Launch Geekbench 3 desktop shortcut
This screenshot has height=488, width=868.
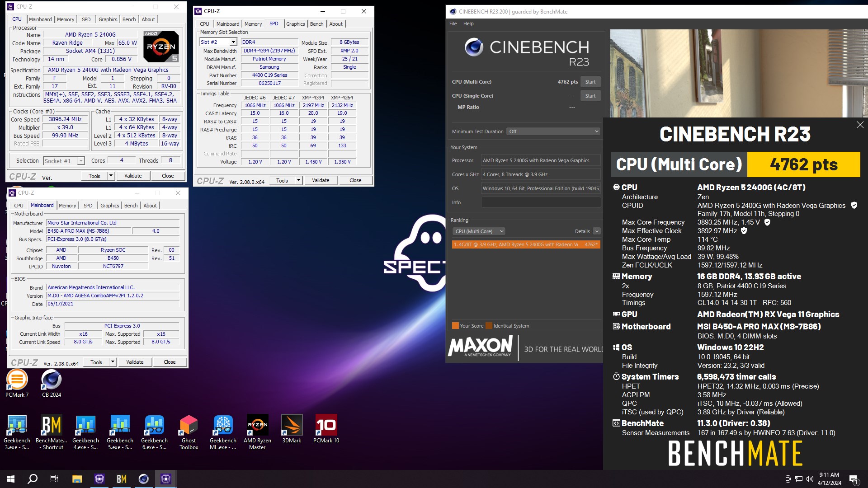(17, 432)
